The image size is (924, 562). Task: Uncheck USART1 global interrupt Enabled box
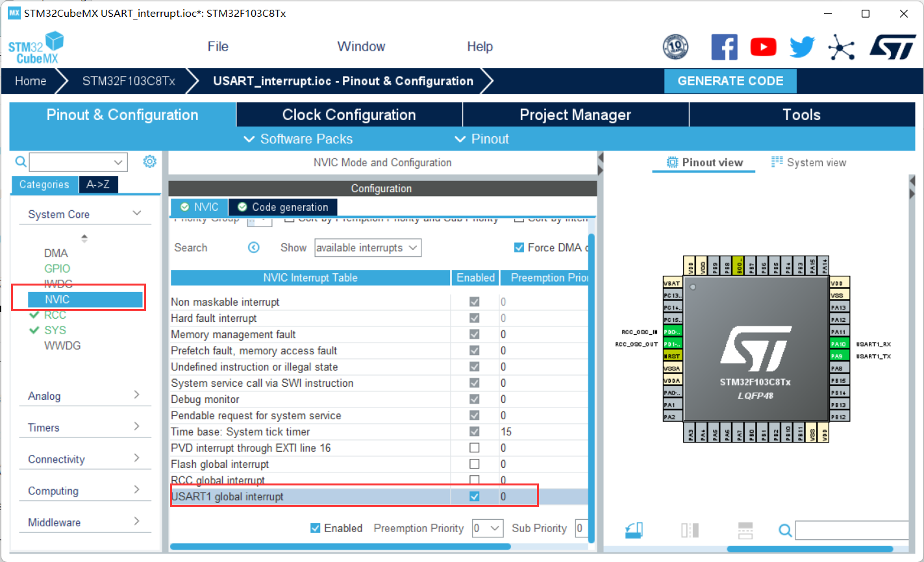tap(475, 496)
